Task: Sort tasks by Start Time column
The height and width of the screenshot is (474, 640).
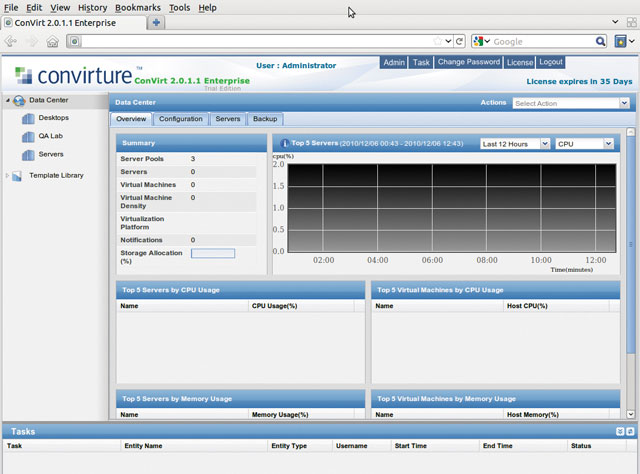Action: [x=435, y=446]
